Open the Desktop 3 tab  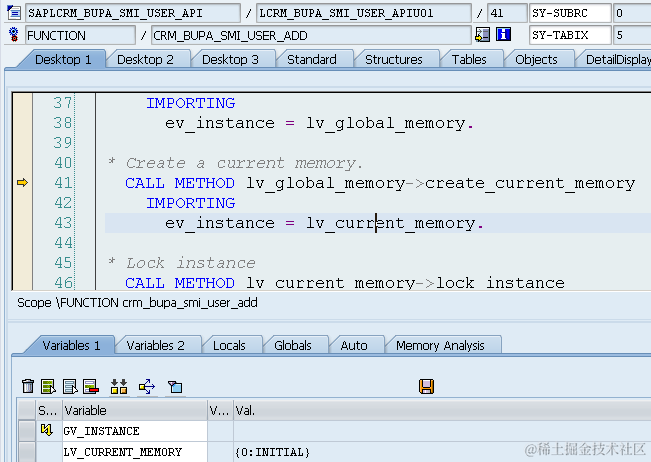[230, 59]
